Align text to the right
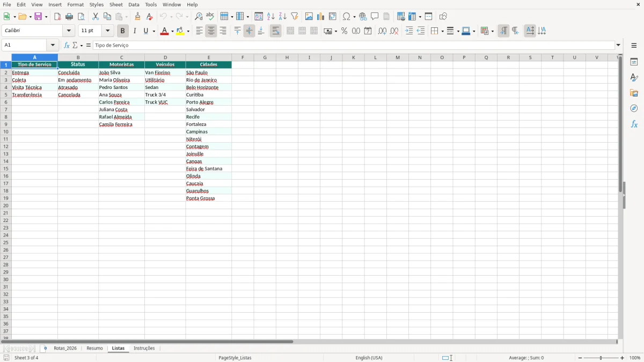The width and height of the screenshot is (644, 362). tap(223, 31)
